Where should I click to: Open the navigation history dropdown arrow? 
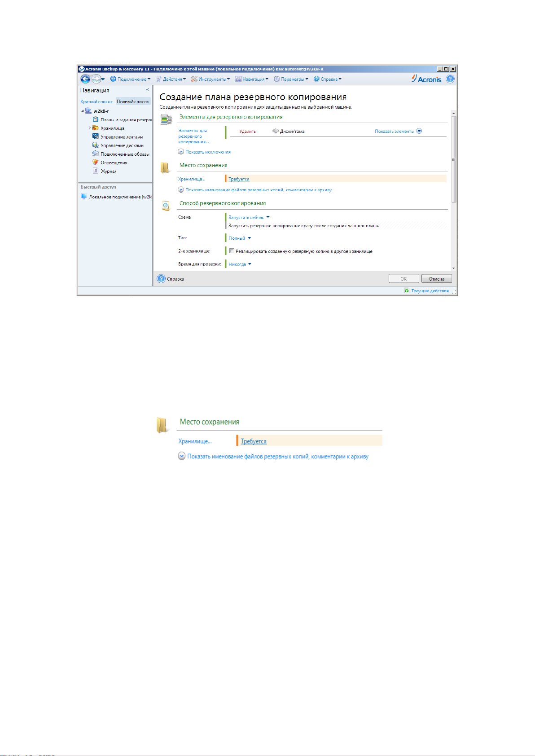click(103, 79)
